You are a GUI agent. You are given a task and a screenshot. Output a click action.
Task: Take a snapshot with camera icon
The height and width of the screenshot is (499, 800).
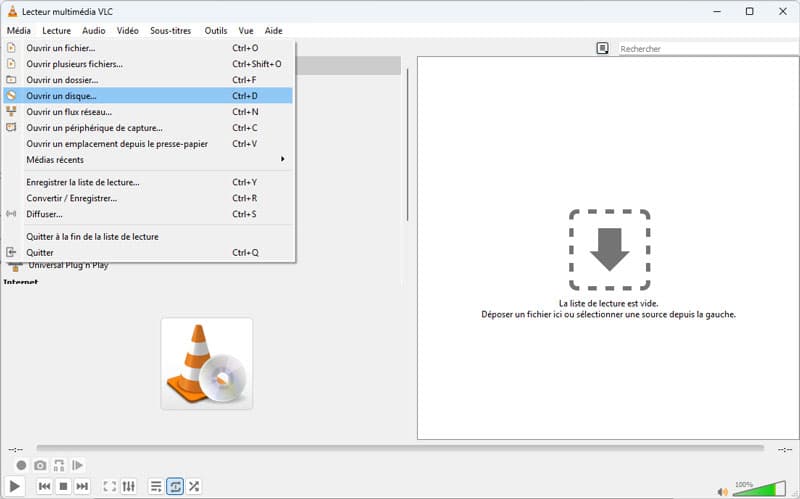point(40,465)
